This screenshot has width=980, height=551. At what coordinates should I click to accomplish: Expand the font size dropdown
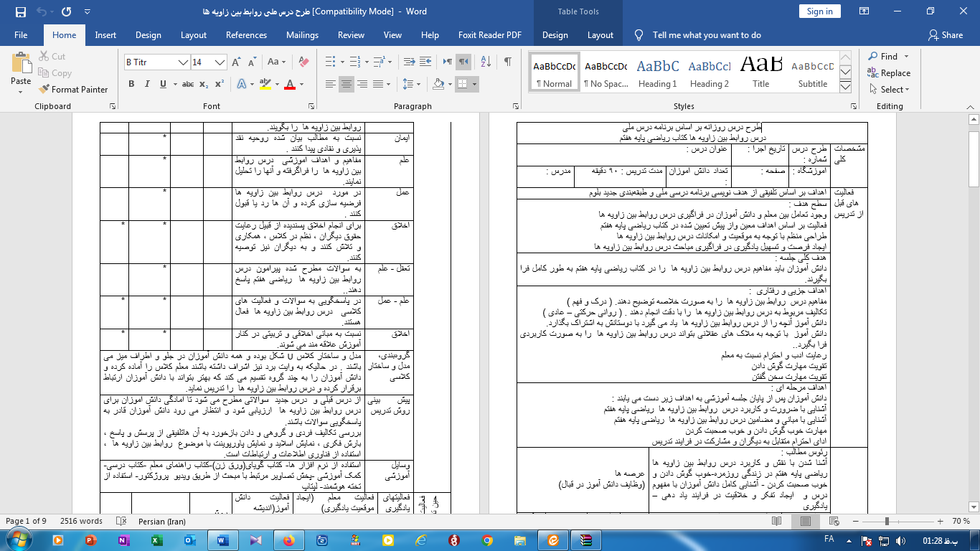[220, 62]
